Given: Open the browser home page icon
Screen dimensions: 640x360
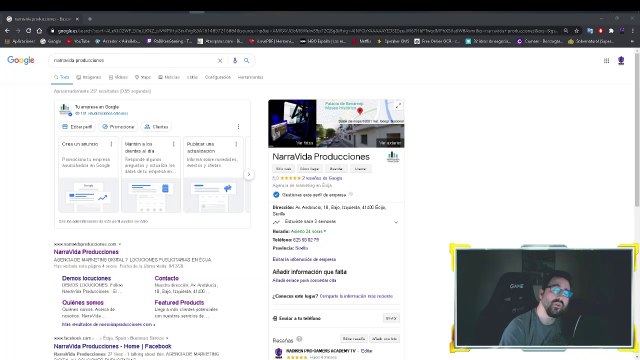Looking at the screenshot, I should coord(39,31).
